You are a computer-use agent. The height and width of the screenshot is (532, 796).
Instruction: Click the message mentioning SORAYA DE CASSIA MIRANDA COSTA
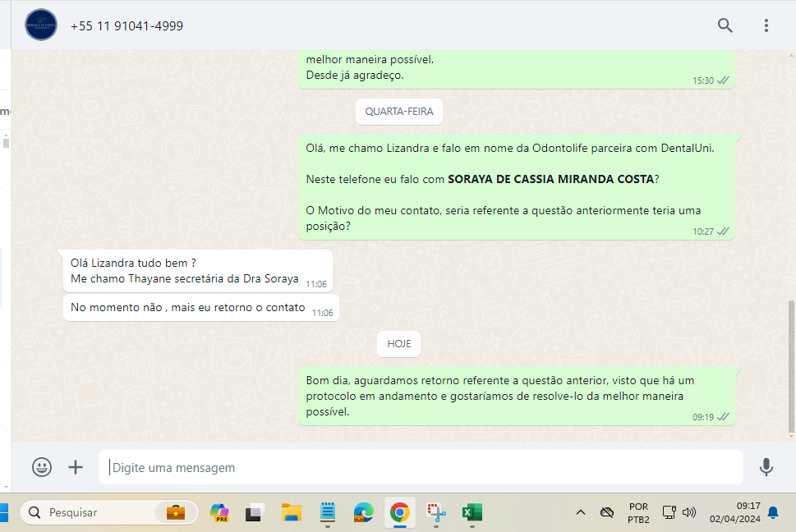point(517,187)
